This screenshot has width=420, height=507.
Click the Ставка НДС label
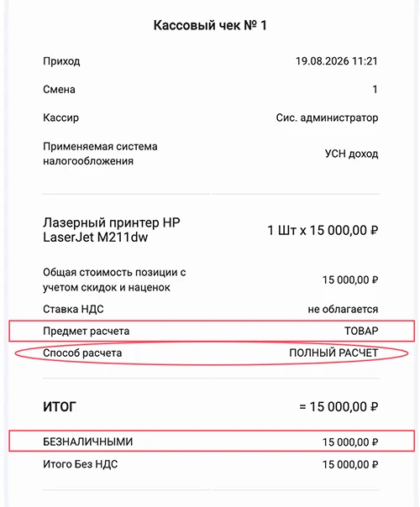pyautogui.click(x=73, y=309)
